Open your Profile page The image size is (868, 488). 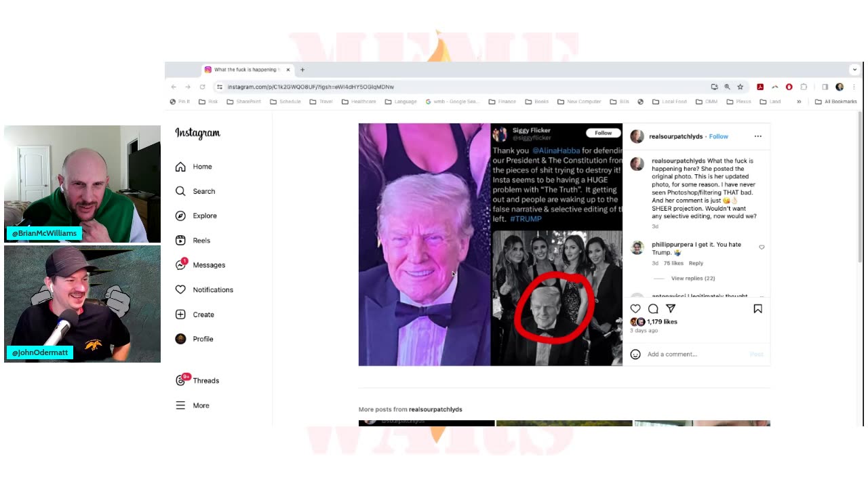pyautogui.click(x=194, y=339)
